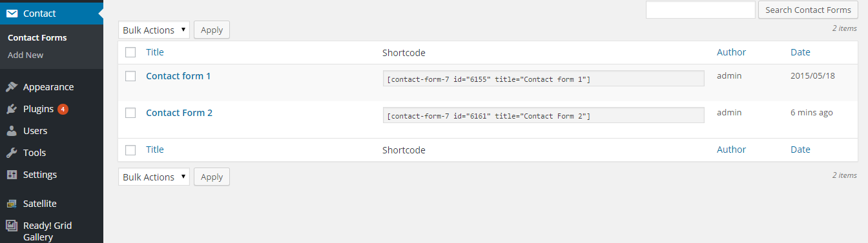Focus the contact forms search field

701,10
